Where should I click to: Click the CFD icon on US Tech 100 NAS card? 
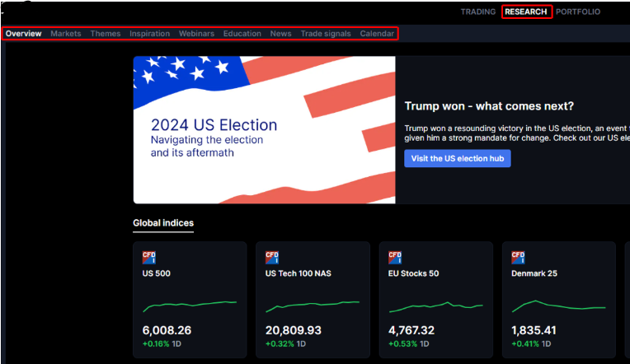coord(272,257)
